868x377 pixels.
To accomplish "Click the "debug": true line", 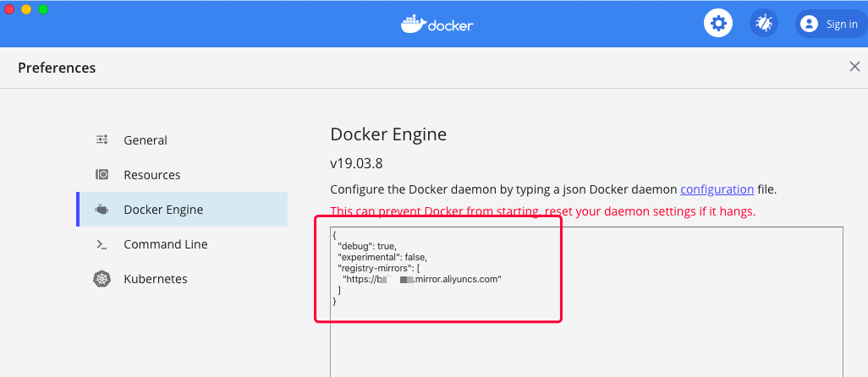I will click(367, 247).
